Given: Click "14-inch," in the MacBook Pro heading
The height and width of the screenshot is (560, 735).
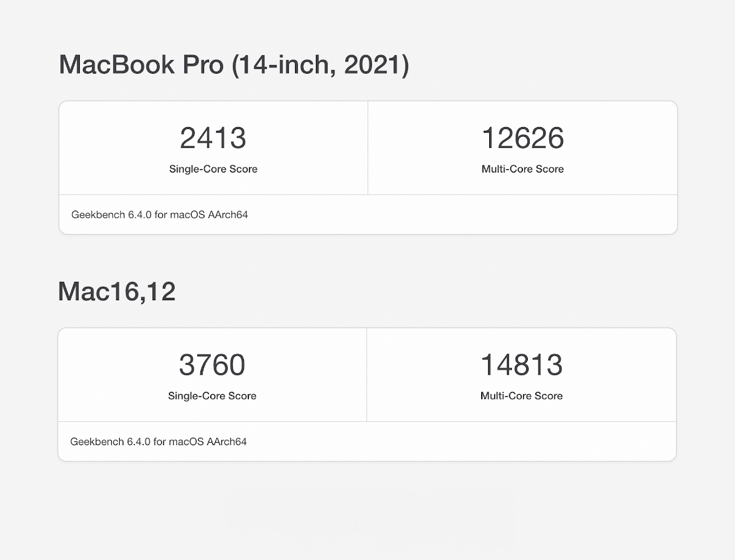Looking at the screenshot, I should pos(284,64).
